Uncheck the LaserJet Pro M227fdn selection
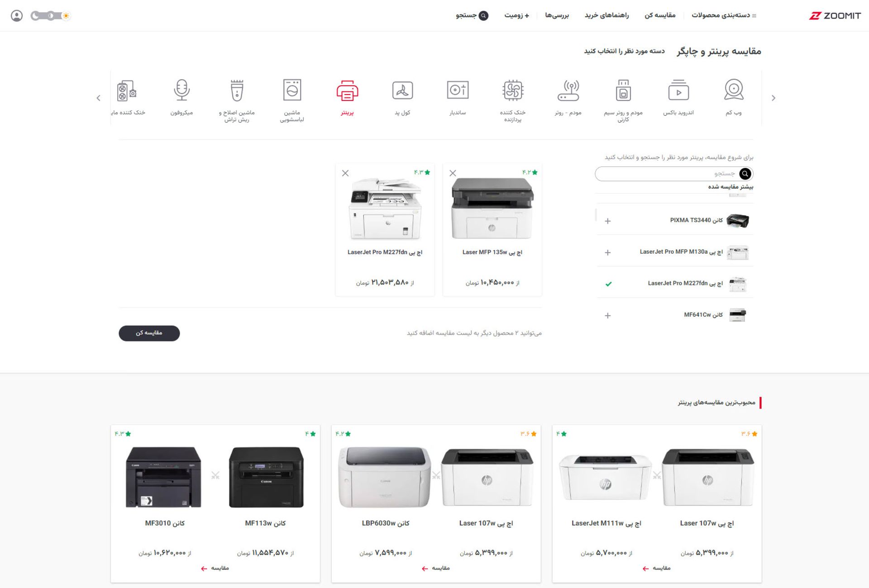The width and height of the screenshot is (869, 588). [x=608, y=284]
